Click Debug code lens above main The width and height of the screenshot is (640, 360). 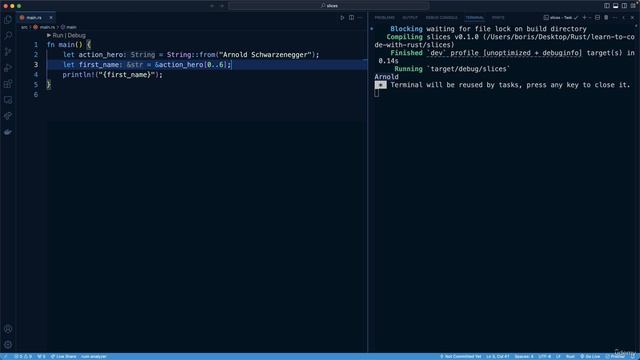pyautogui.click(x=76, y=36)
